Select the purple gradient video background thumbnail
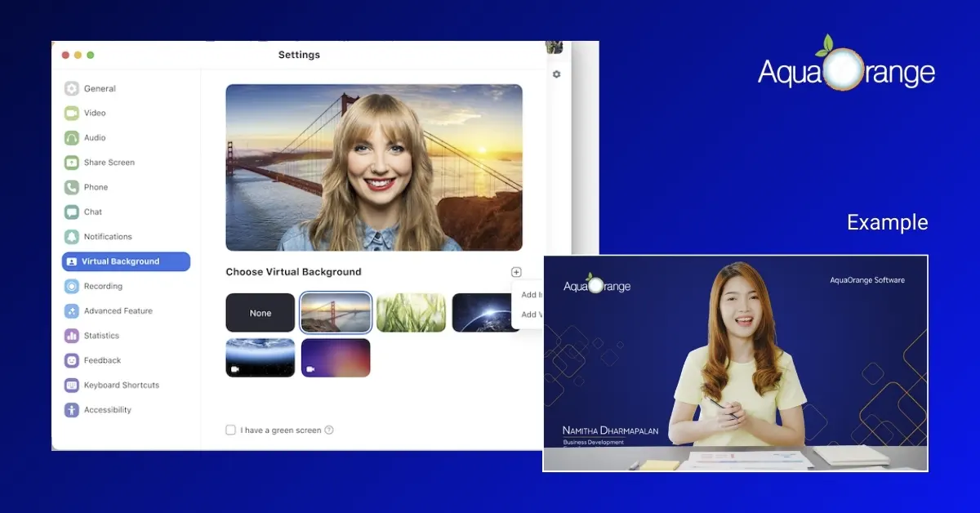980x513 pixels. point(336,358)
